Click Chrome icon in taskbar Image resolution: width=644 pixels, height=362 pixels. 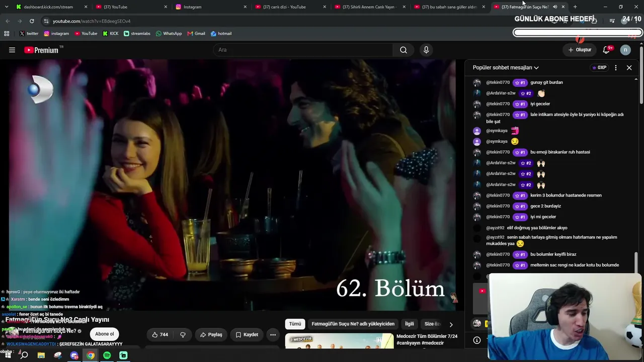pos(91,355)
